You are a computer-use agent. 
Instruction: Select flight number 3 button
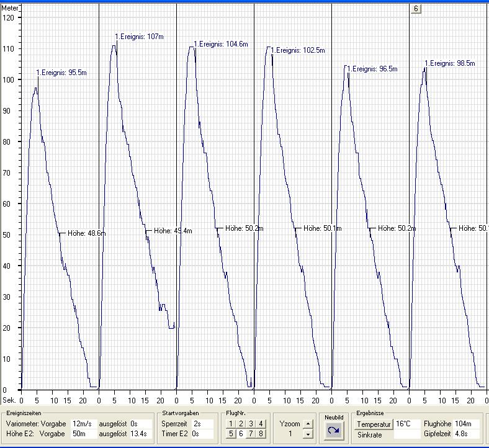(251, 424)
